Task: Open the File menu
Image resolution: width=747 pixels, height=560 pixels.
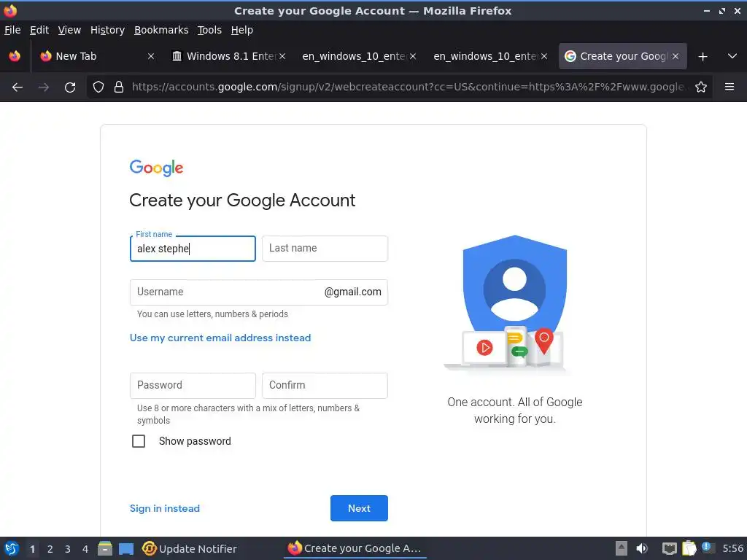Action: 12,30
